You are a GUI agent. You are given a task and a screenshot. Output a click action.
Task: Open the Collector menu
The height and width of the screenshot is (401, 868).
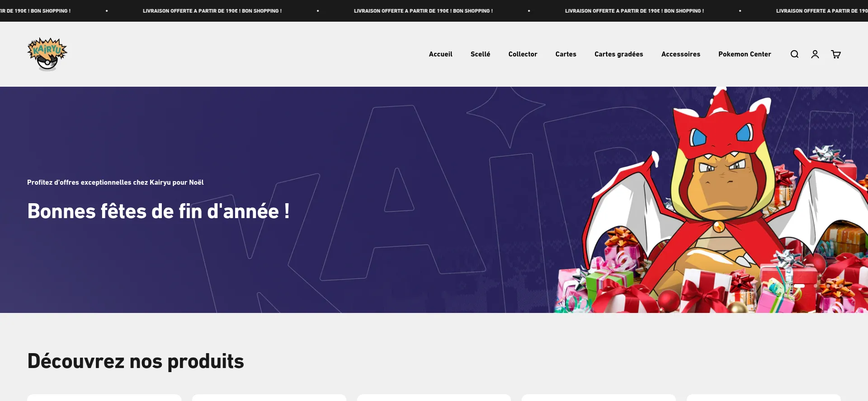pyautogui.click(x=523, y=54)
